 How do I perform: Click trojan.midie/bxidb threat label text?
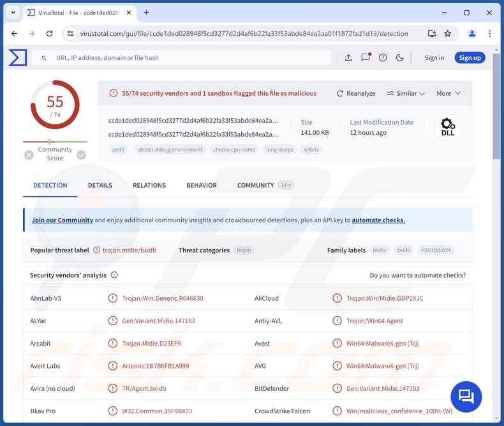point(130,250)
